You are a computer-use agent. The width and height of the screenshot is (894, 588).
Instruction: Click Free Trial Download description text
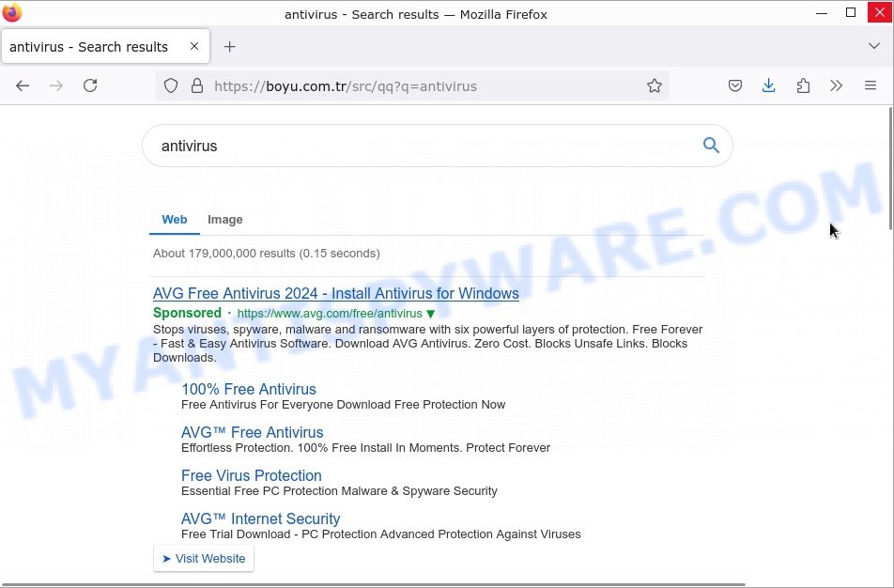tap(381, 534)
